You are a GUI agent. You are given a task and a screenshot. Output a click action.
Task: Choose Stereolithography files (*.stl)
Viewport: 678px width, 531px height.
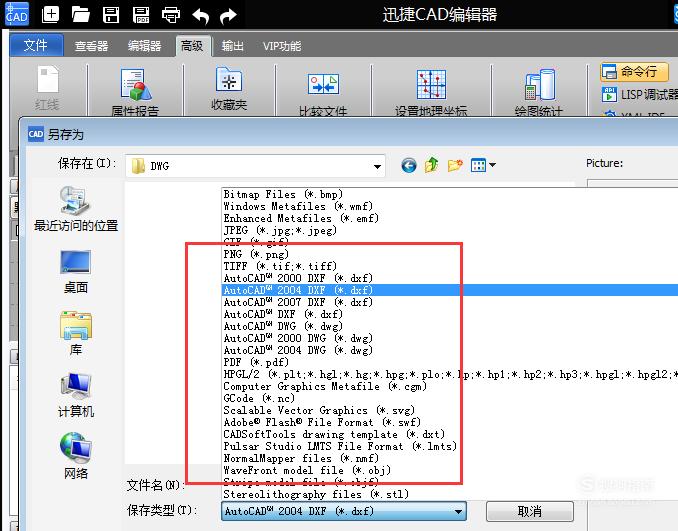click(x=316, y=494)
